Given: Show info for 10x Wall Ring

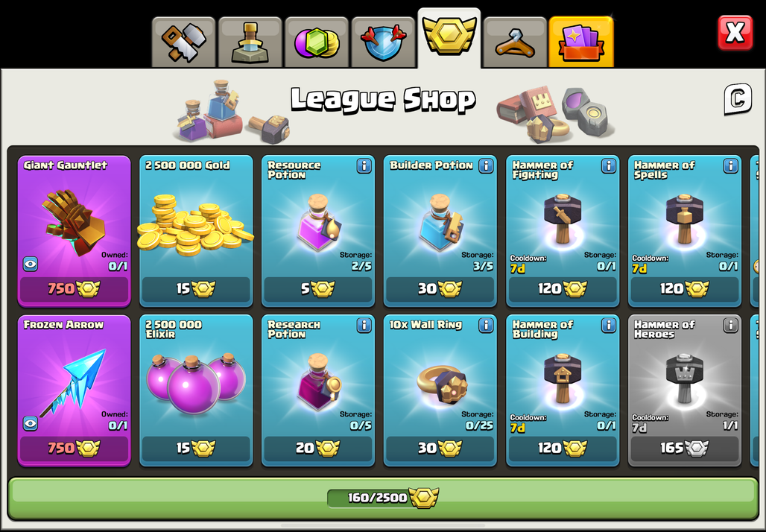Looking at the screenshot, I should pos(486,326).
